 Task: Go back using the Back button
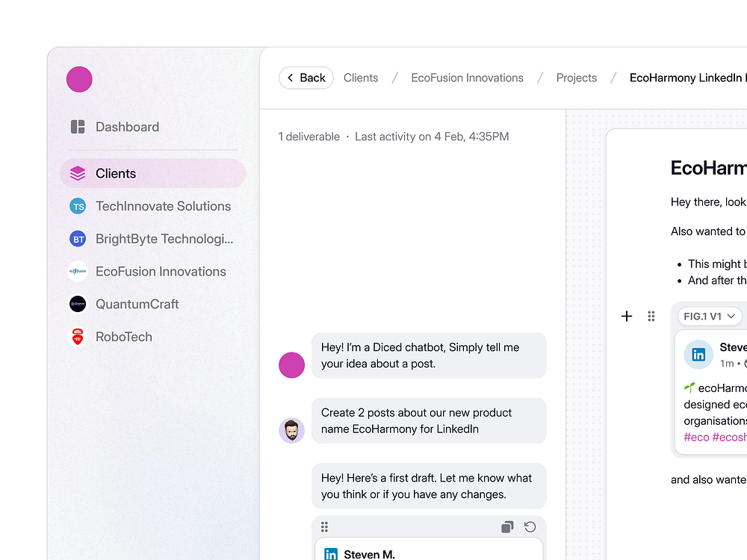(306, 78)
